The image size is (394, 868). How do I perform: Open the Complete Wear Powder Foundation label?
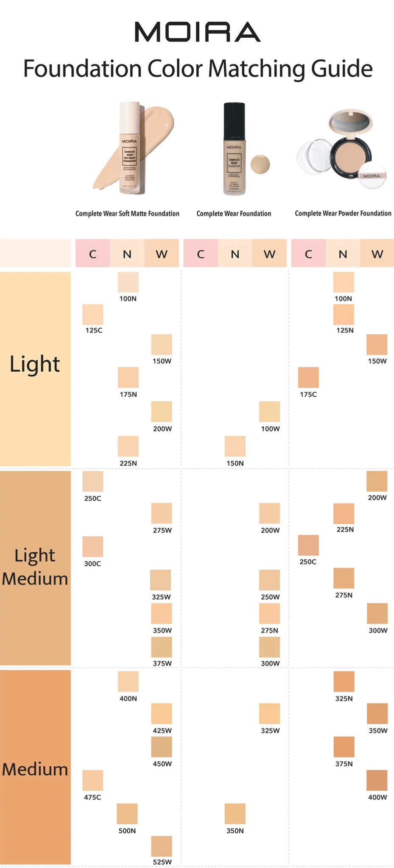(343, 214)
